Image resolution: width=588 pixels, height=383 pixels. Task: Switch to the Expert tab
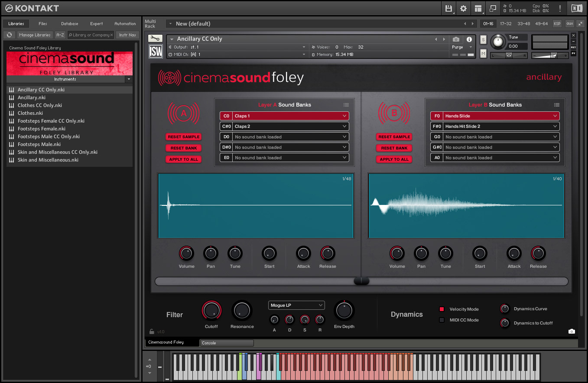[97, 24]
